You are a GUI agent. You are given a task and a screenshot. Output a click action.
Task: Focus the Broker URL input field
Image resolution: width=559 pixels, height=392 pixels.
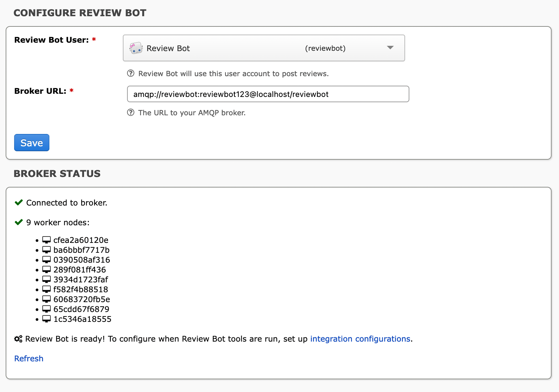pyautogui.click(x=268, y=94)
